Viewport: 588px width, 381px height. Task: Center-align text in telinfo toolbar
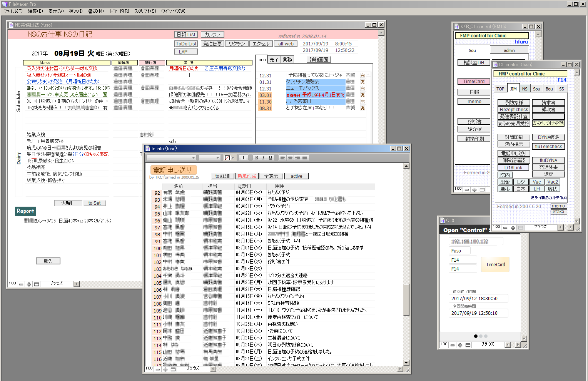click(290, 158)
